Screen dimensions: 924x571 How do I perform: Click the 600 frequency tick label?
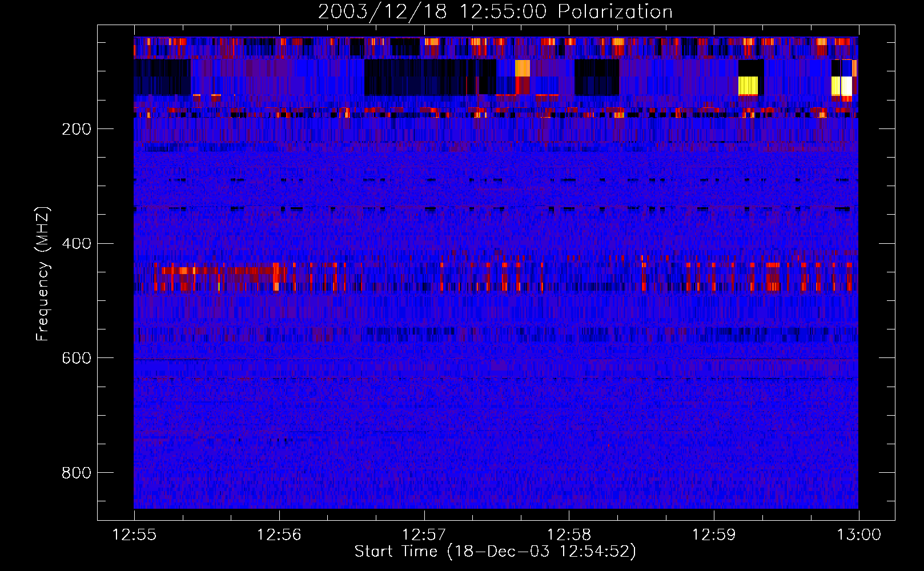77,358
